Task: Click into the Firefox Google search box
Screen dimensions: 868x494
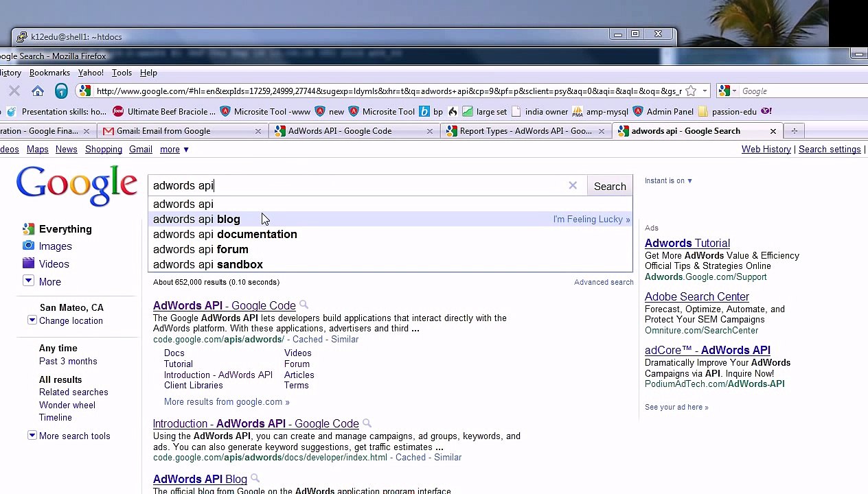Action: click(x=803, y=91)
